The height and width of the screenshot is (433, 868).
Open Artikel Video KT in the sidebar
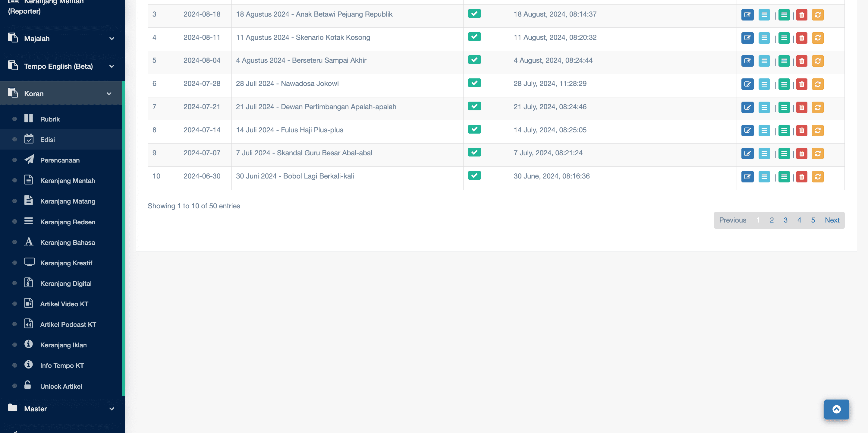coord(61,304)
